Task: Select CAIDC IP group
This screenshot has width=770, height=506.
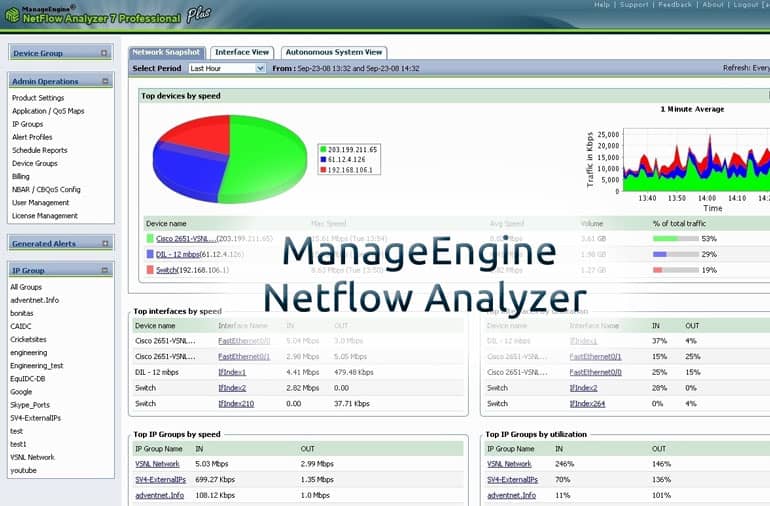Action: (x=21, y=326)
